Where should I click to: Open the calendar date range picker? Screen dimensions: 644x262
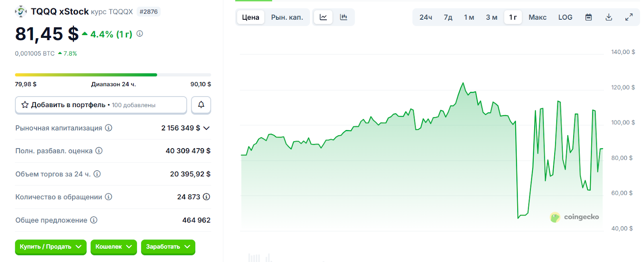tap(588, 17)
